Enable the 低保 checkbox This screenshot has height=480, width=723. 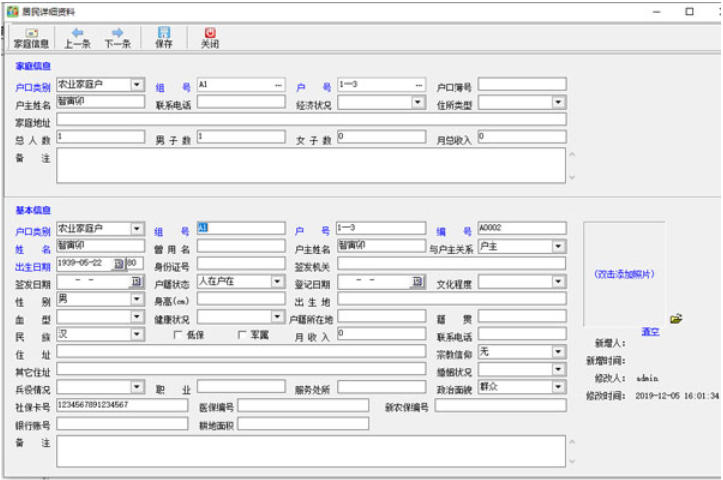pos(178,335)
